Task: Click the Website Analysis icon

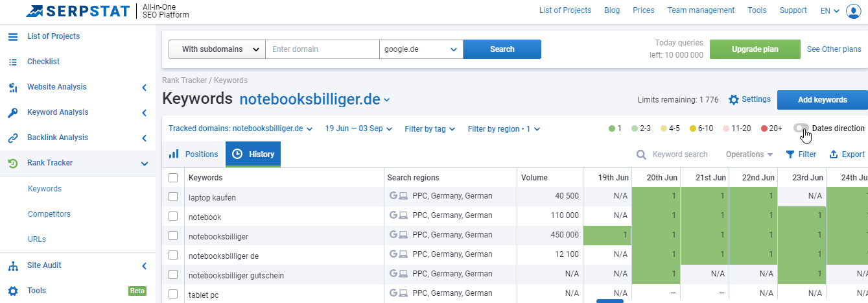Action: [x=13, y=87]
